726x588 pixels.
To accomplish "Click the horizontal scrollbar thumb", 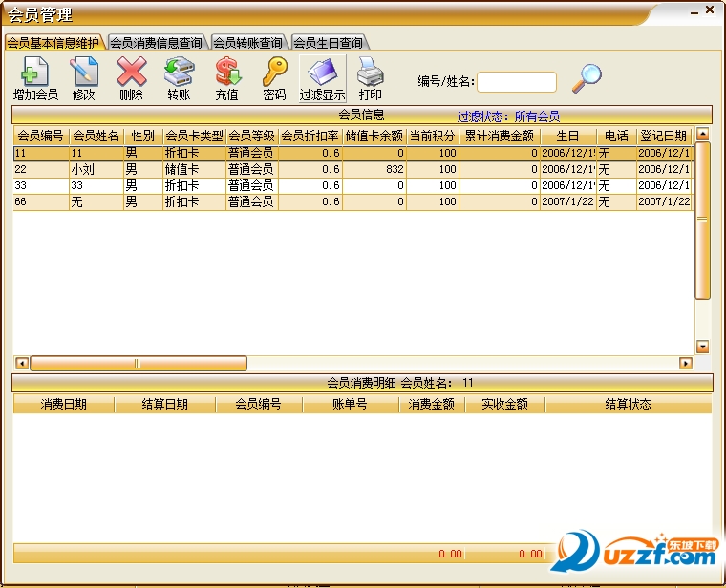I will coord(138,363).
